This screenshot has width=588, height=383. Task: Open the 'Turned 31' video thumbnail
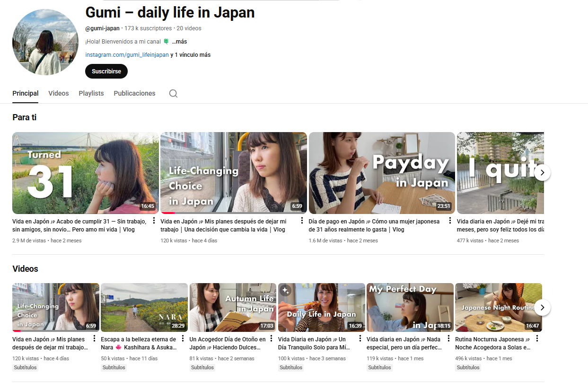pos(86,173)
